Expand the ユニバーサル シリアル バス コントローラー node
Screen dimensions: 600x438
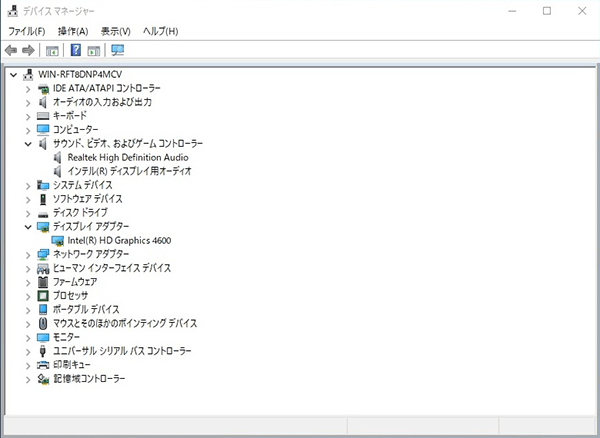point(28,352)
